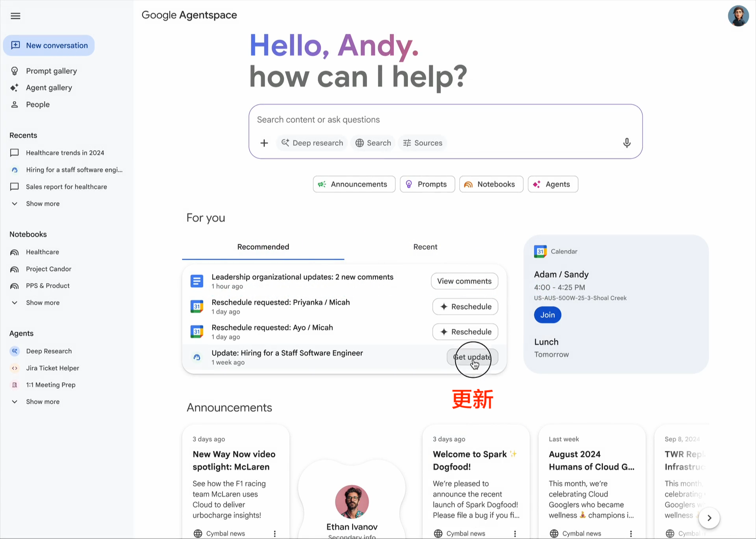Screen dimensions: 756x539
Task: Expand Show more under Recents
Action: click(43, 204)
